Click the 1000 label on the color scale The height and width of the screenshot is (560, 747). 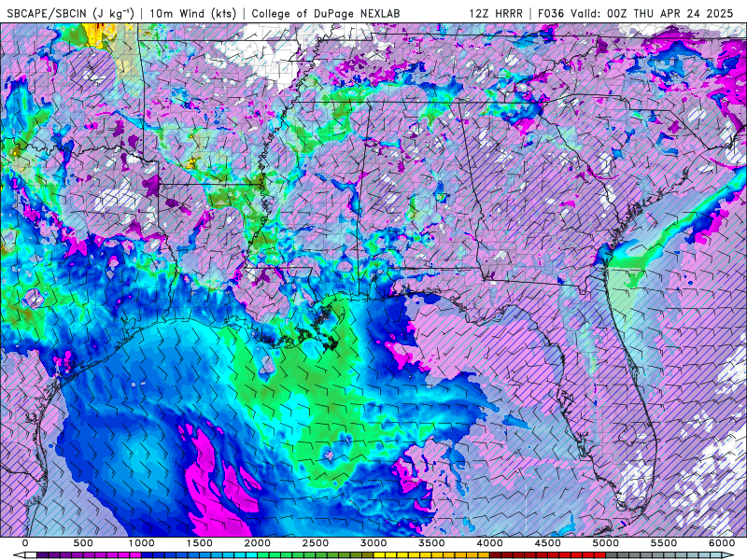(141, 543)
